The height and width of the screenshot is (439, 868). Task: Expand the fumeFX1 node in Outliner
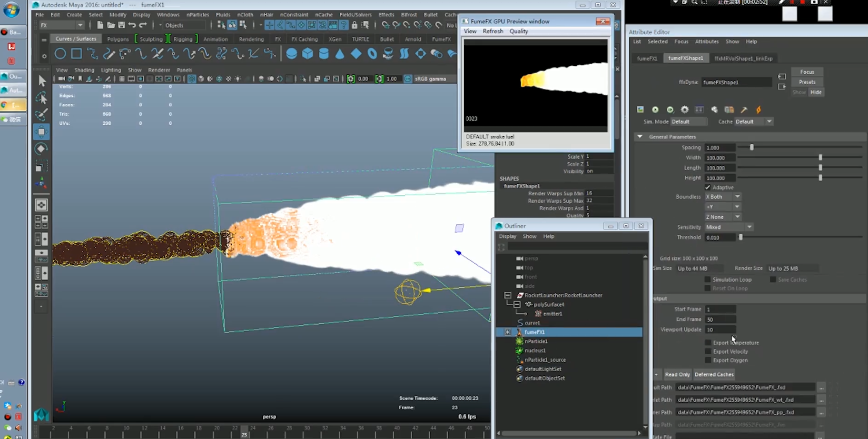coord(508,332)
